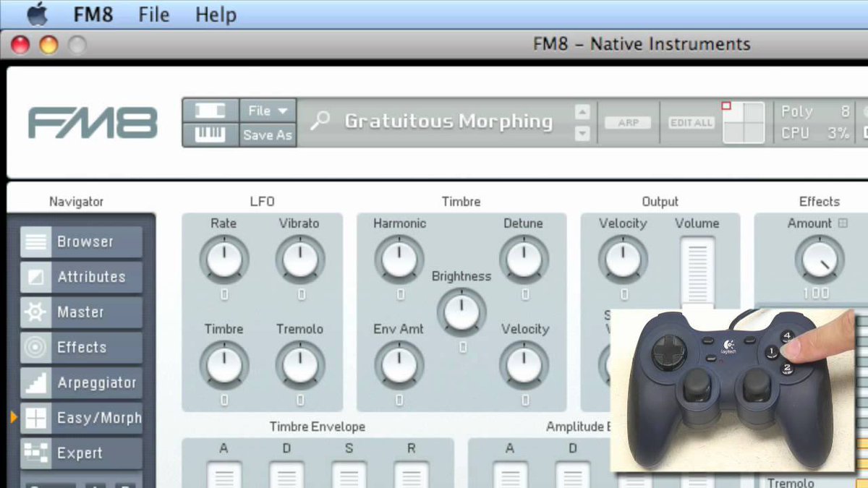The width and height of the screenshot is (868, 488).
Task: Click the Save As button
Action: point(268,134)
